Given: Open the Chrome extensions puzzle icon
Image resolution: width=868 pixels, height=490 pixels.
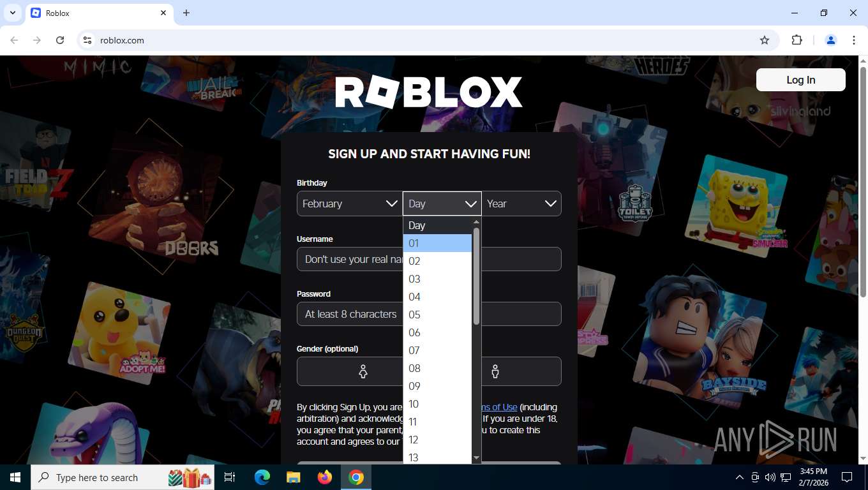Looking at the screenshot, I should tap(797, 40).
